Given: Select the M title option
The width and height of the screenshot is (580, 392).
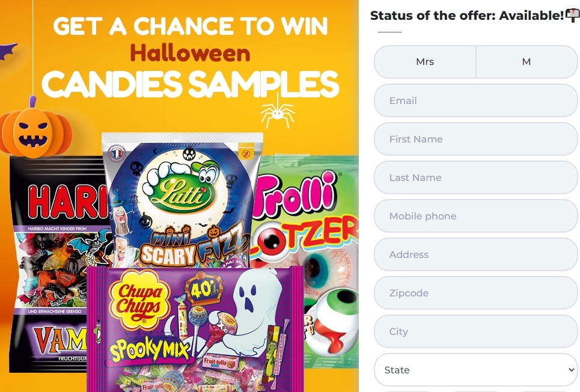Looking at the screenshot, I should pyautogui.click(x=527, y=62).
